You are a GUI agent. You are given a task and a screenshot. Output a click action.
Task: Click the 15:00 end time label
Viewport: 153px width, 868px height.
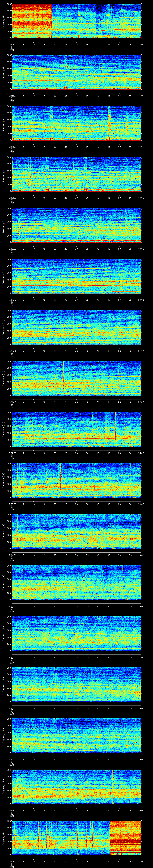click(141, 44)
